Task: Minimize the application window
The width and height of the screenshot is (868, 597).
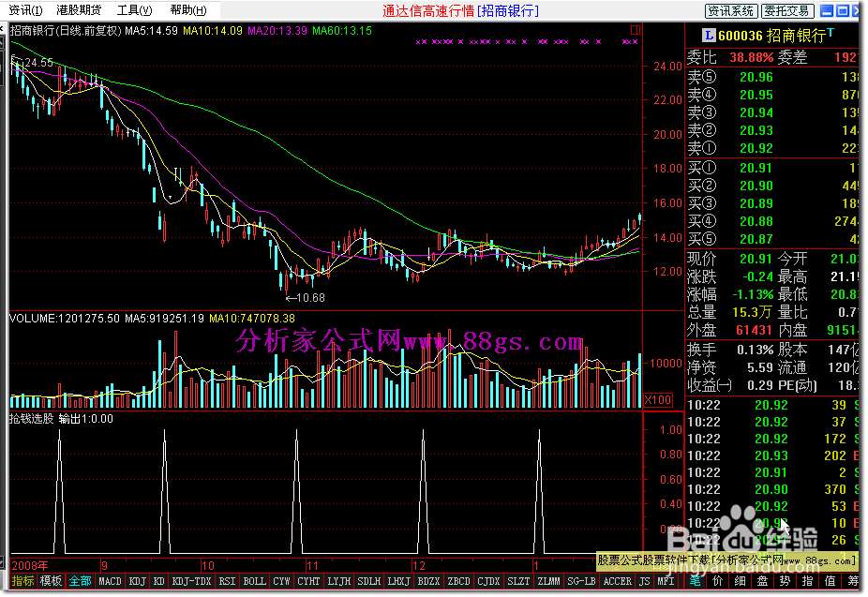Action: pyautogui.click(x=827, y=10)
